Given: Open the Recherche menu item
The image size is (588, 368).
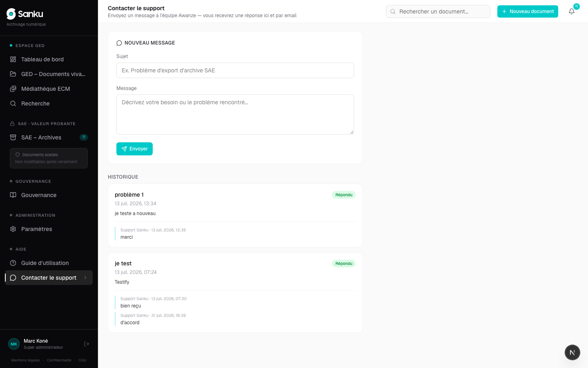Looking at the screenshot, I should point(49,103).
